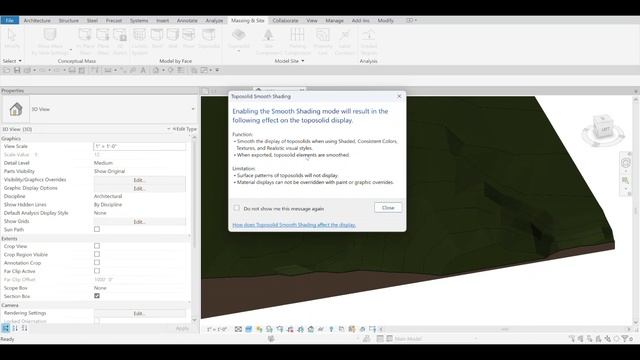The width and height of the screenshot is (640, 360).
Task: Open Visual Style in view control bar
Action: point(249,329)
